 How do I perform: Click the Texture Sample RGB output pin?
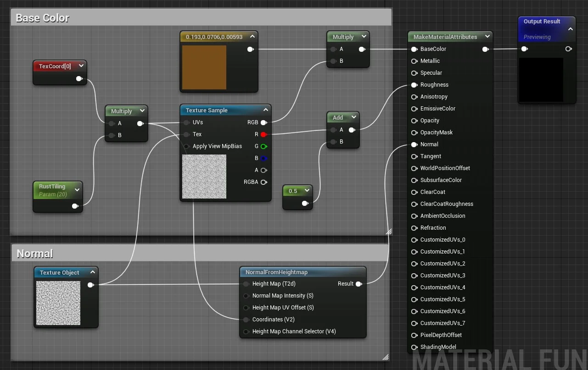click(x=263, y=122)
